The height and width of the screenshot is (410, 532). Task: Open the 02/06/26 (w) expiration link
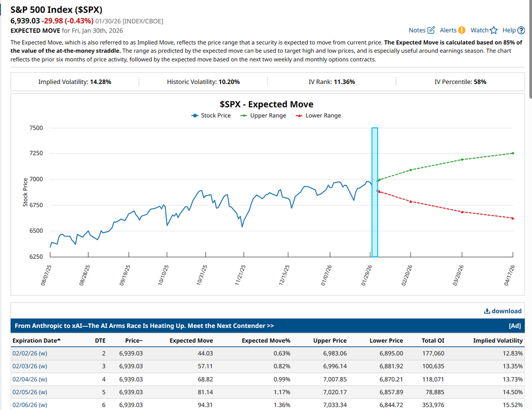point(30,405)
